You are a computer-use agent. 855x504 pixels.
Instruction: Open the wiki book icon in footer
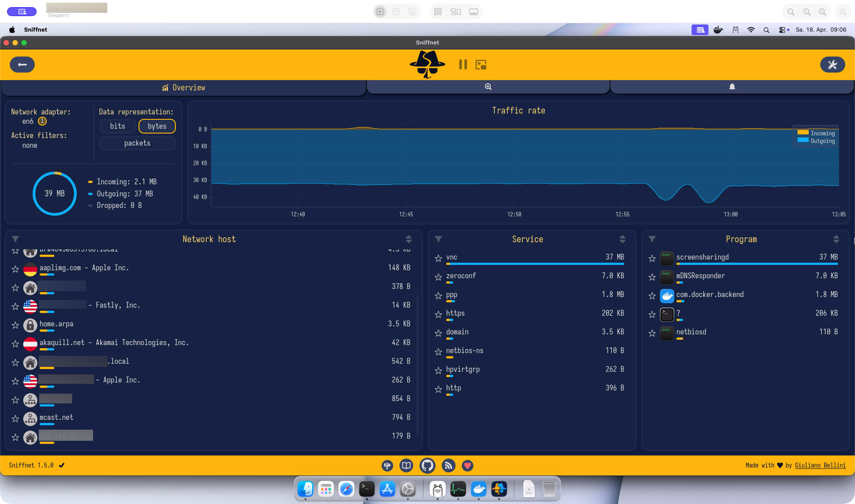(x=406, y=466)
